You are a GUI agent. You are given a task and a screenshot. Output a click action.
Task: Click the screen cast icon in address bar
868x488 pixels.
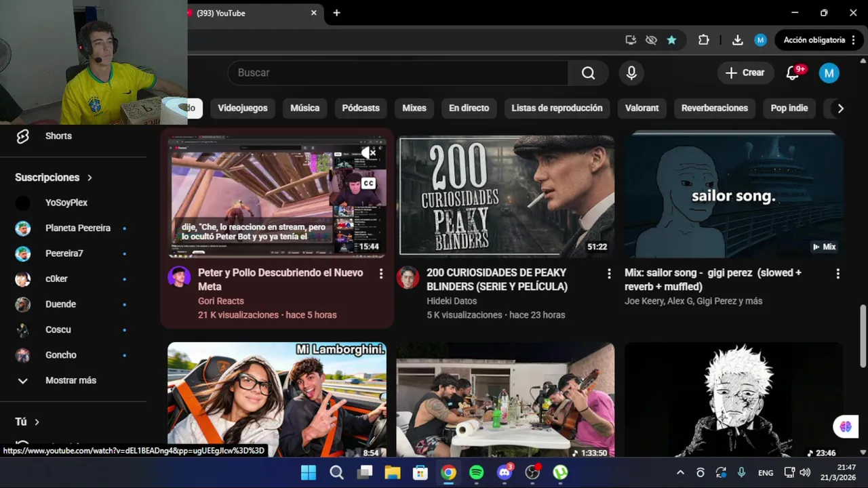(631, 40)
